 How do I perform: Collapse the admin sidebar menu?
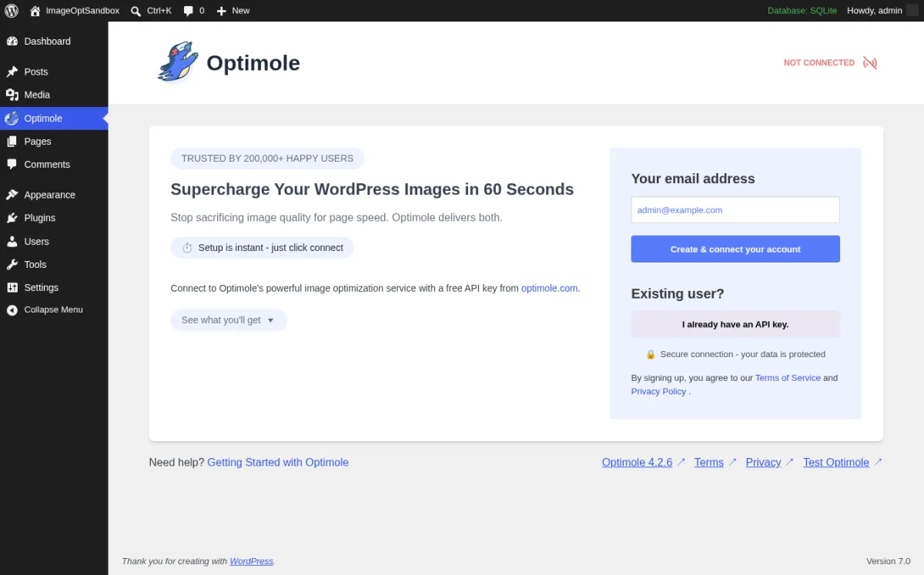[54, 310]
